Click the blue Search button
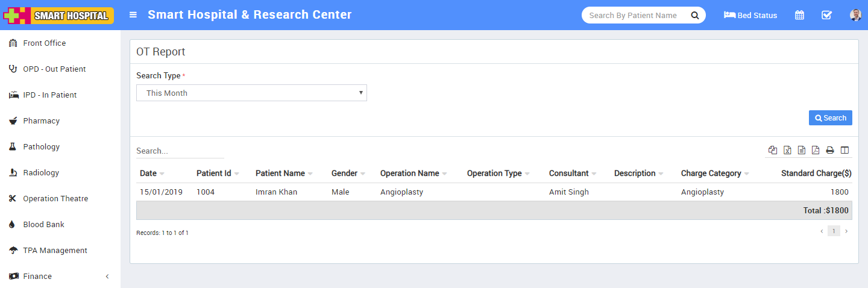Image resolution: width=868 pixels, height=288 pixels. [830, 118]
